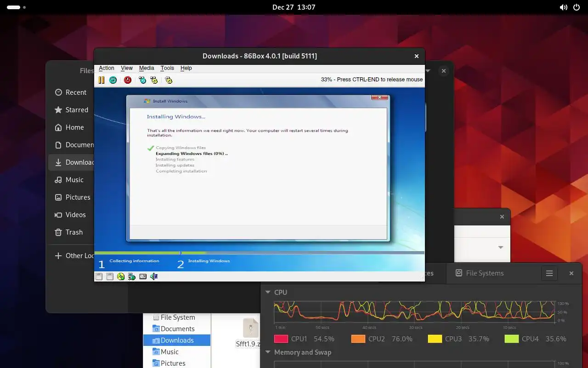Click the CD-ROM disc status icon
The width and height of the screenshot is (588, 368).
[x=121, y=276]
